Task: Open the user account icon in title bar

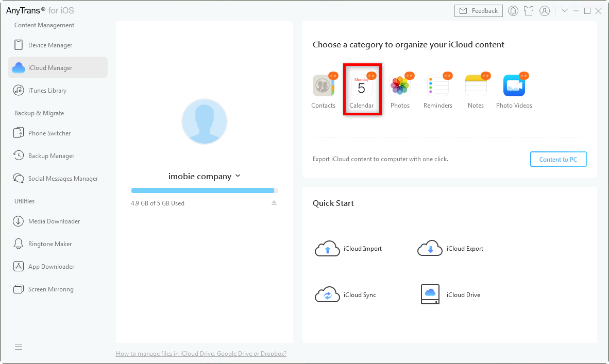Action: click(x=545, y=11)
